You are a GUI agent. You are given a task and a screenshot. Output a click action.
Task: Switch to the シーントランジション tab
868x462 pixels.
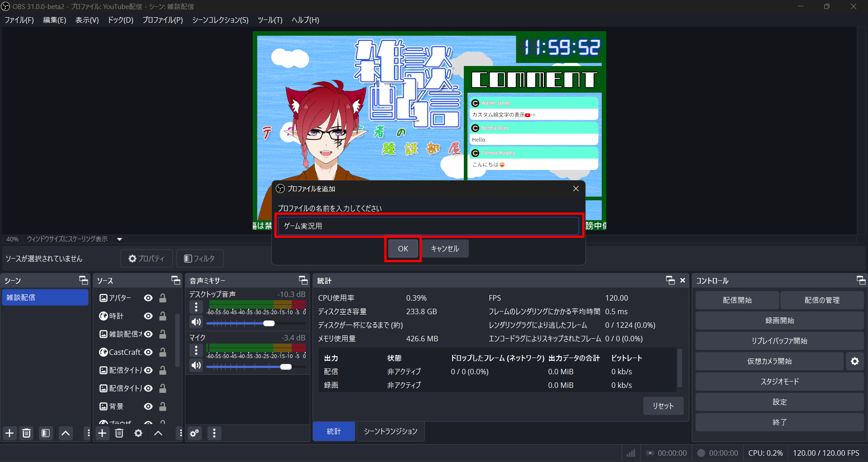tap(391, 431)
